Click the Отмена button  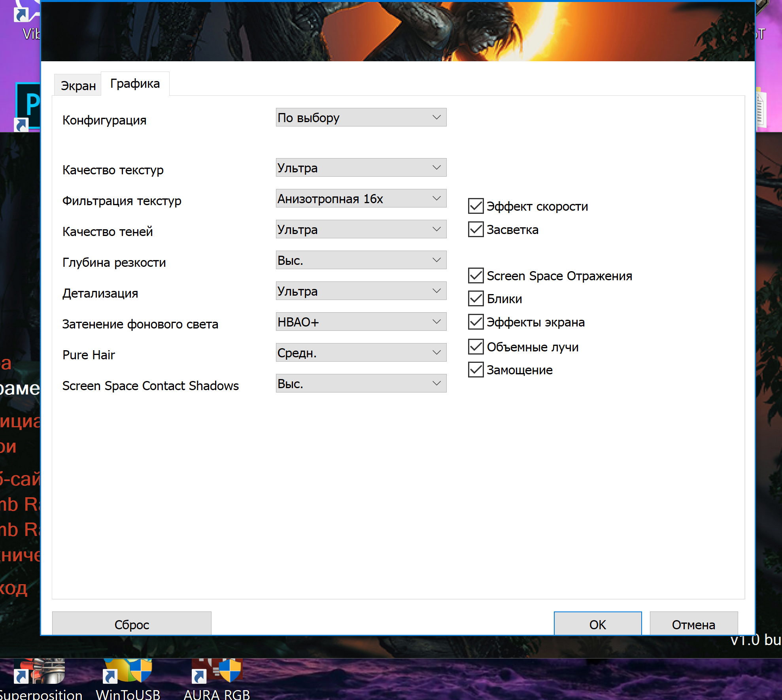693,625
